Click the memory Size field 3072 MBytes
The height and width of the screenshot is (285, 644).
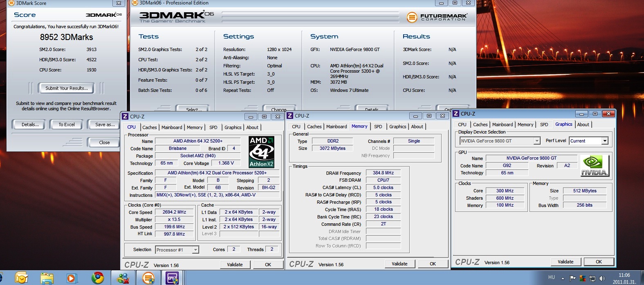point(332,148)
